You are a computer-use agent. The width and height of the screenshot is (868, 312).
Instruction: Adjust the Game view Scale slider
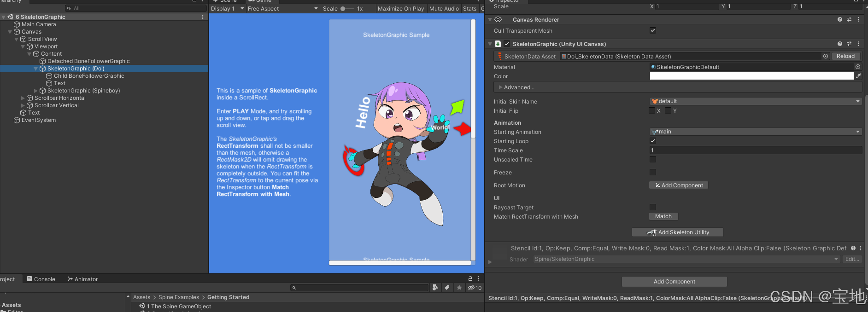tap(347, 9)
